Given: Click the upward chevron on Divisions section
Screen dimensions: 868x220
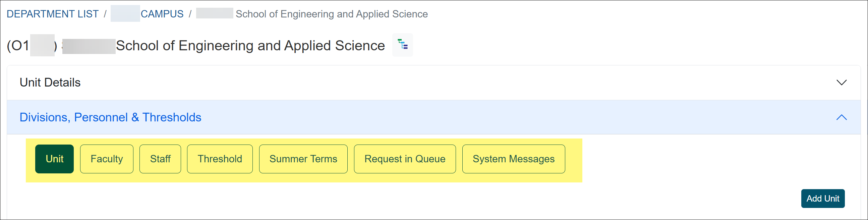Looking at the screenshot, I should tap(842, 117).
